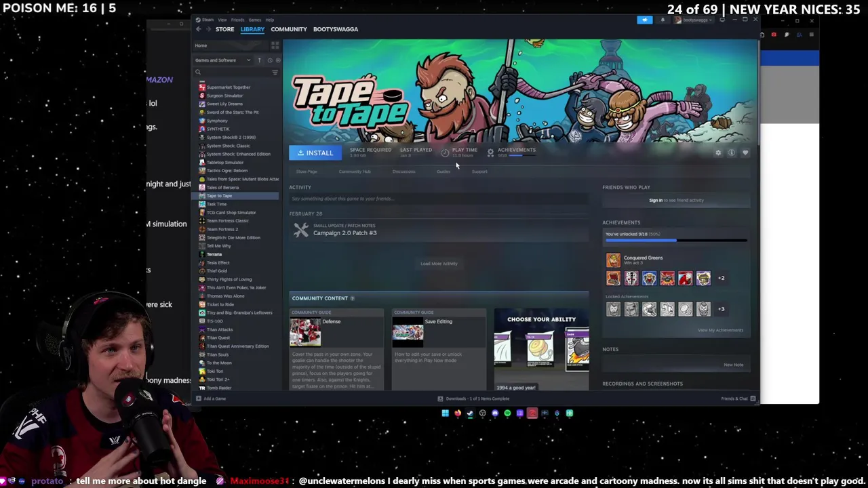868x488 pixels.
Task: Click the announcements megaphone icon in title bar
Action: coord(644,20)
